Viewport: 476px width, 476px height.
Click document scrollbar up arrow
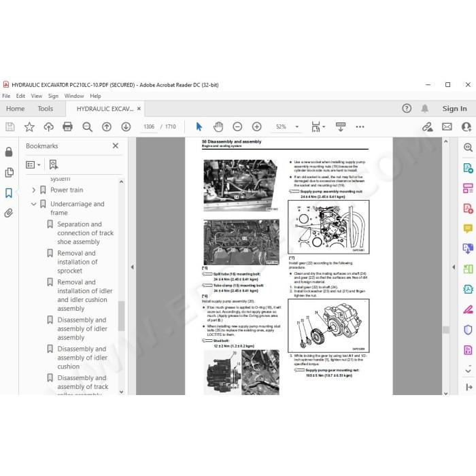pyautogui.click(x=445, y=141)
